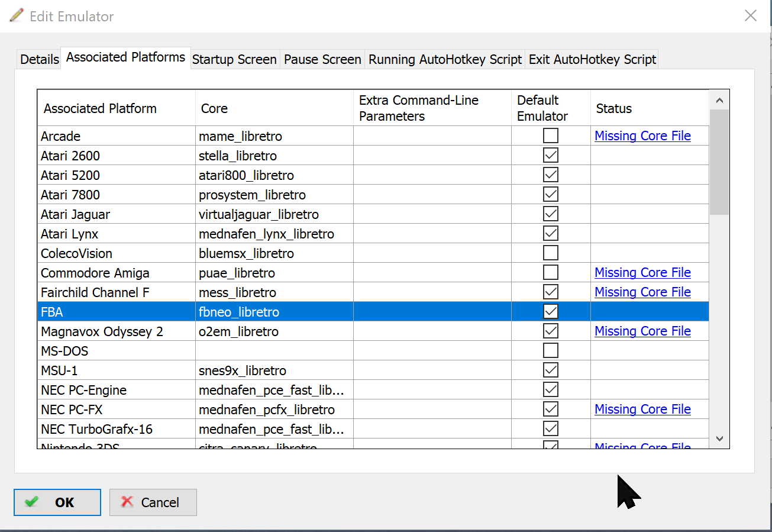The width and height of the screenshot is (772, 532).
Task: Click the stella_libretro core cell
Action: [x=274, y=156]
